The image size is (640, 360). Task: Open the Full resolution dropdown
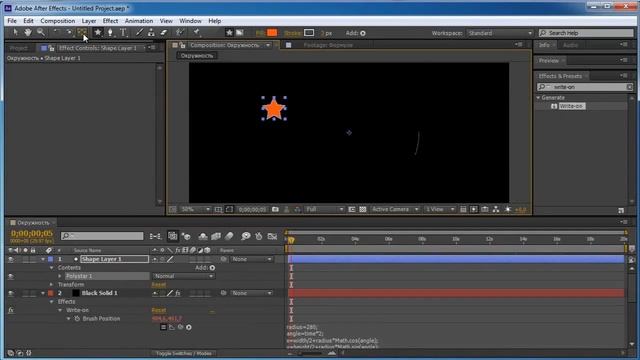324,209
